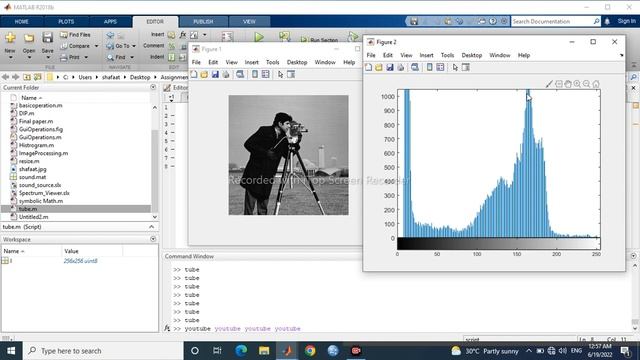Click the New file icon in the ribbon
This screenshot has width=640, height=360.
point(10,38)
